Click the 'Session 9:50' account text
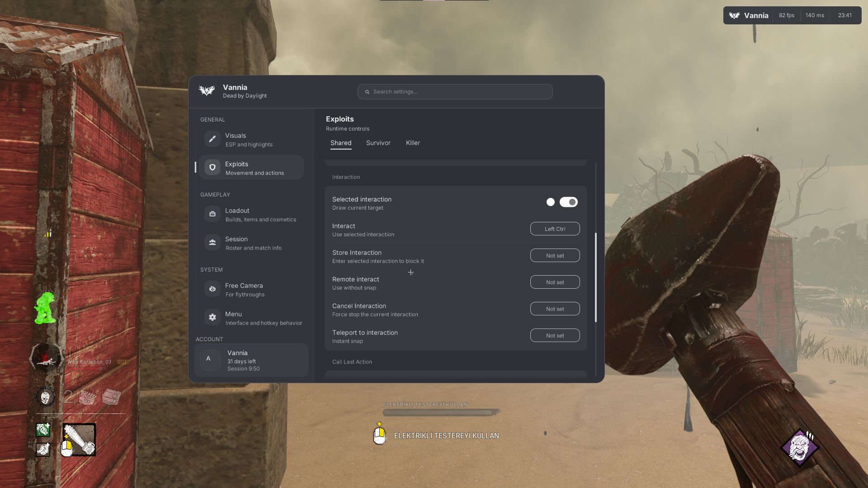This screenshot has width=868, height=488. coord(243,369)
